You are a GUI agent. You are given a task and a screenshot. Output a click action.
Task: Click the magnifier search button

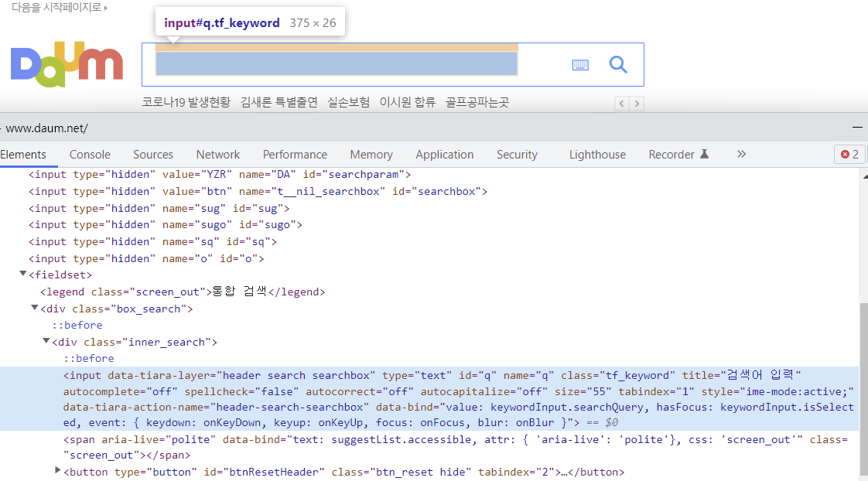pyautogui.click(x=618, y=65)
